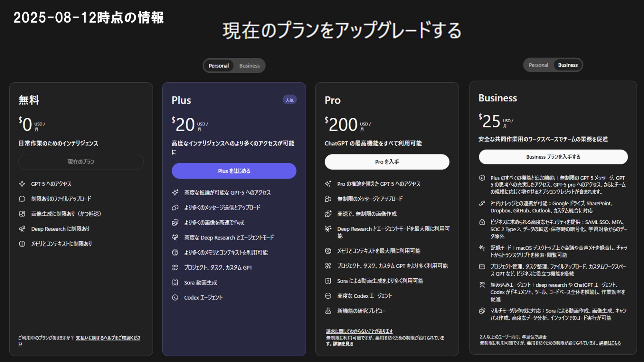Click the 新機能の研究プレビュー flask icon
The image size is (644, 362).
click(328, 311)
